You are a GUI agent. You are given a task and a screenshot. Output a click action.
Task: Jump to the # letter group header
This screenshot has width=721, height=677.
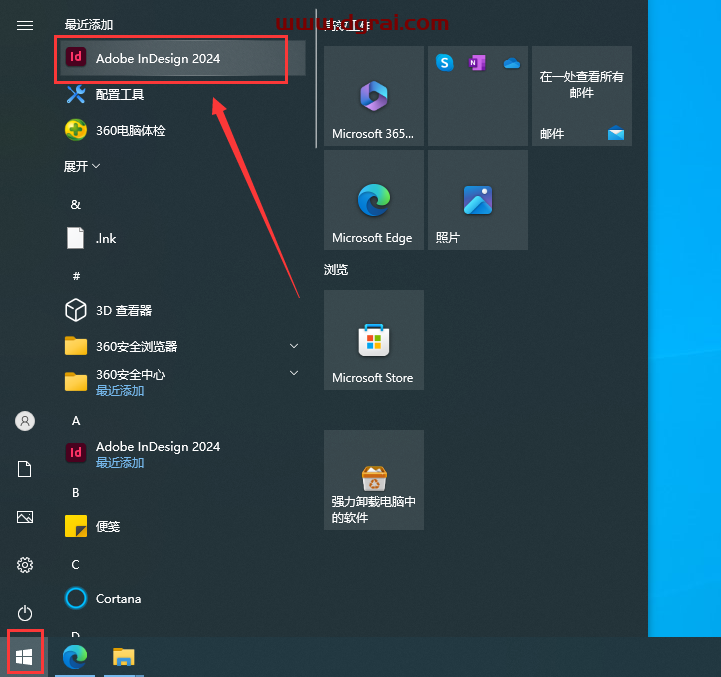pyautogui.click(x=76, y=276)
